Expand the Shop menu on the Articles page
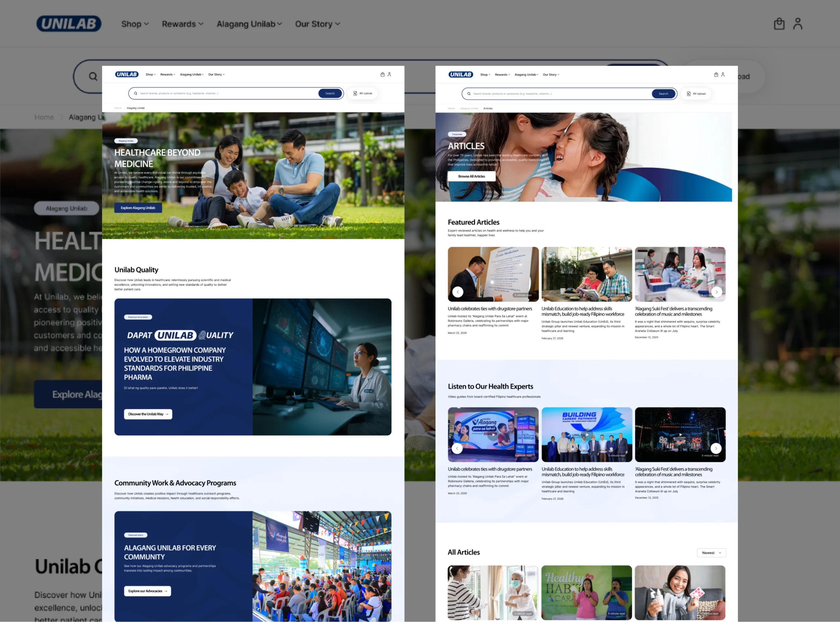 485,74
